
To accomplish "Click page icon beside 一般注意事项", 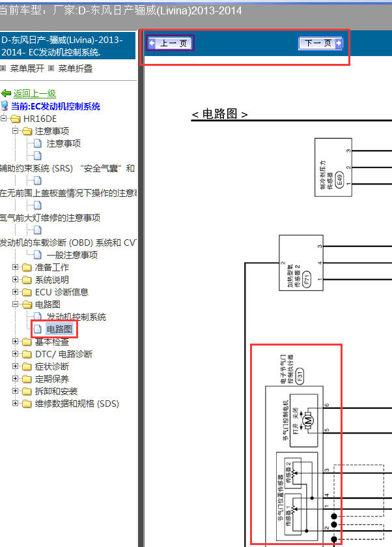I will coord(38,255).
